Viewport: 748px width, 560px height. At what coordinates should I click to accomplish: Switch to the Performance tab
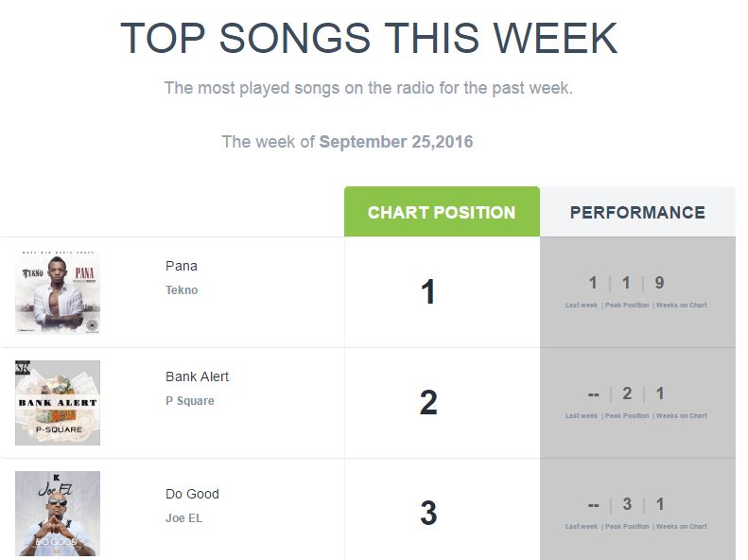point(637,212)
